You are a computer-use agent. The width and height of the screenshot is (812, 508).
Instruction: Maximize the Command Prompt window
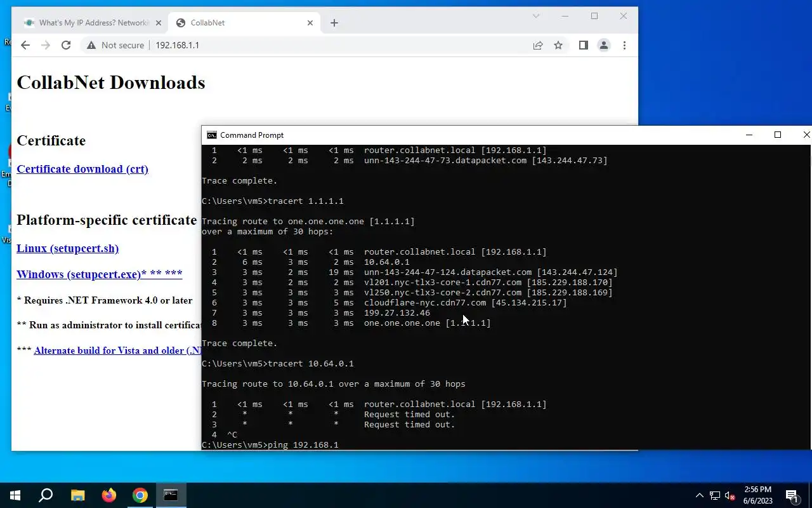coord(778,135)
